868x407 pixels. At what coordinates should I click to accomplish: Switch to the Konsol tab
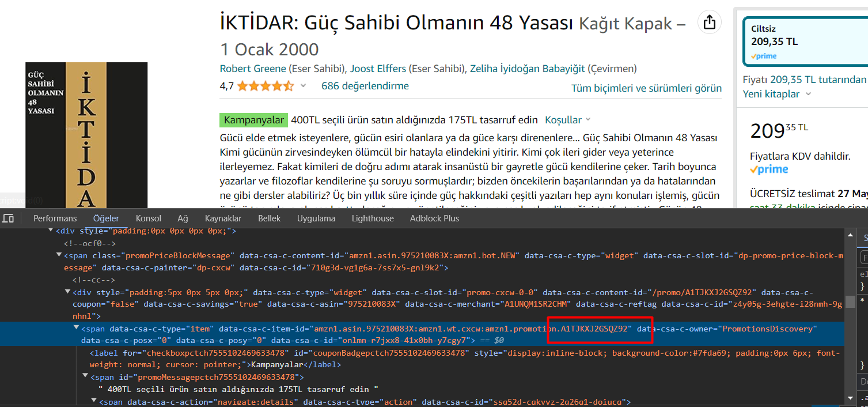coord(149,218)
